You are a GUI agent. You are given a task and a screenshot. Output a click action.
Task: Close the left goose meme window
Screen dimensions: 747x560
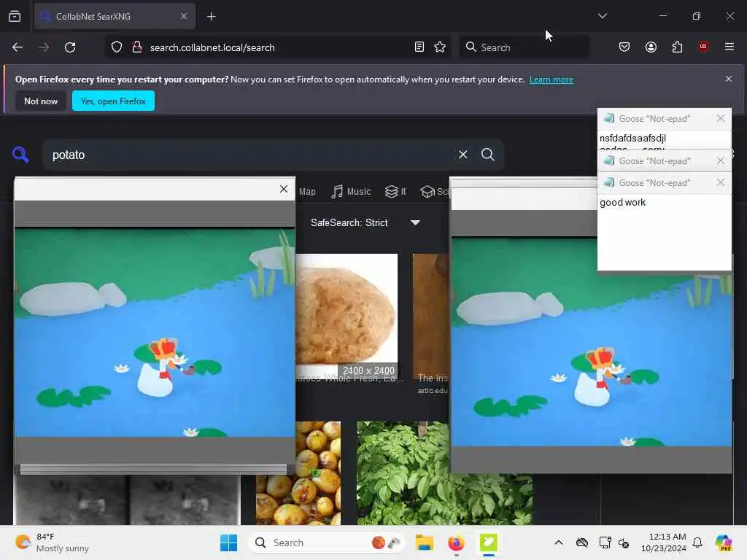[284, 189]
